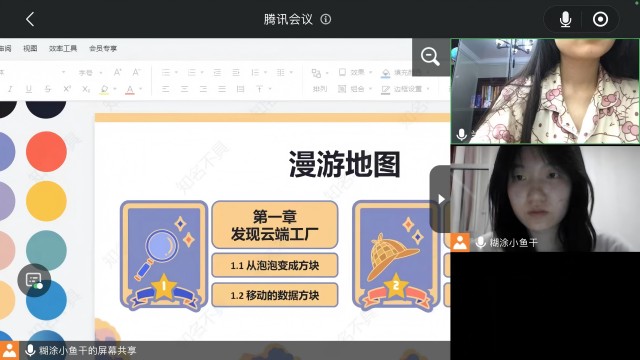This screenshot has width=640, height=360.
Task: Apply strikethrough formatting
Action: (48, 89)
